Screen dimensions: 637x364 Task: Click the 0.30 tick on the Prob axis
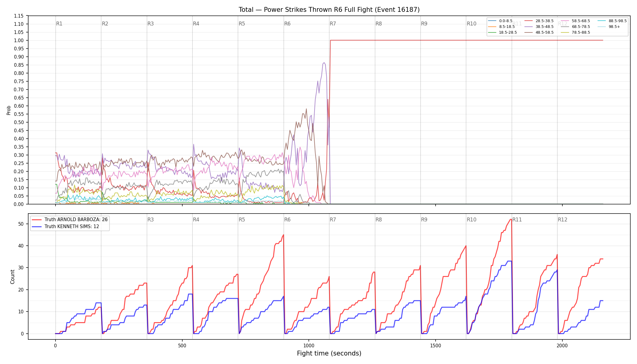19,155
